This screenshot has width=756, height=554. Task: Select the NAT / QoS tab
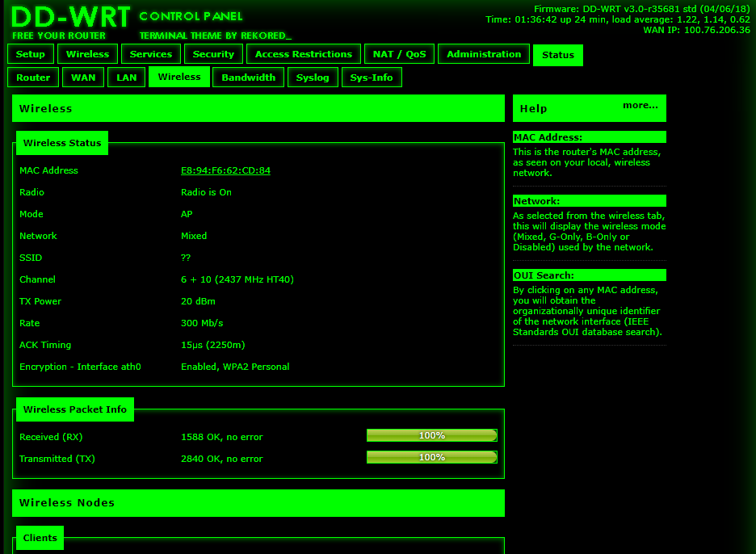tap(399, 54)
